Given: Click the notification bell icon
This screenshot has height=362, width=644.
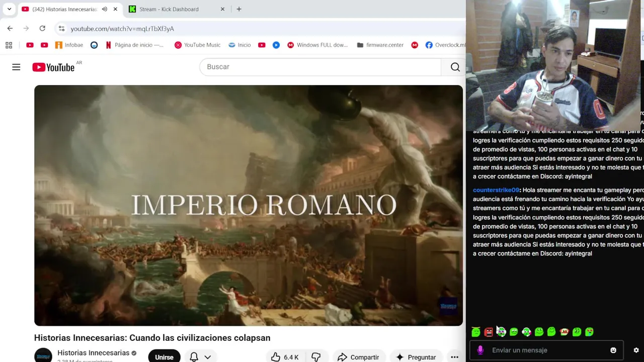Looking at the screenshot, I should 194,357.
